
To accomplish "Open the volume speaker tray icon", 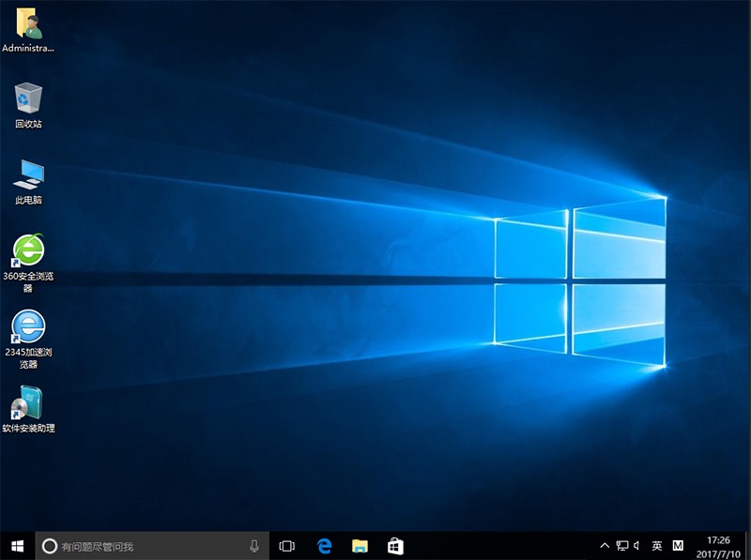I will pyautogui.click(x=637, y=546).
